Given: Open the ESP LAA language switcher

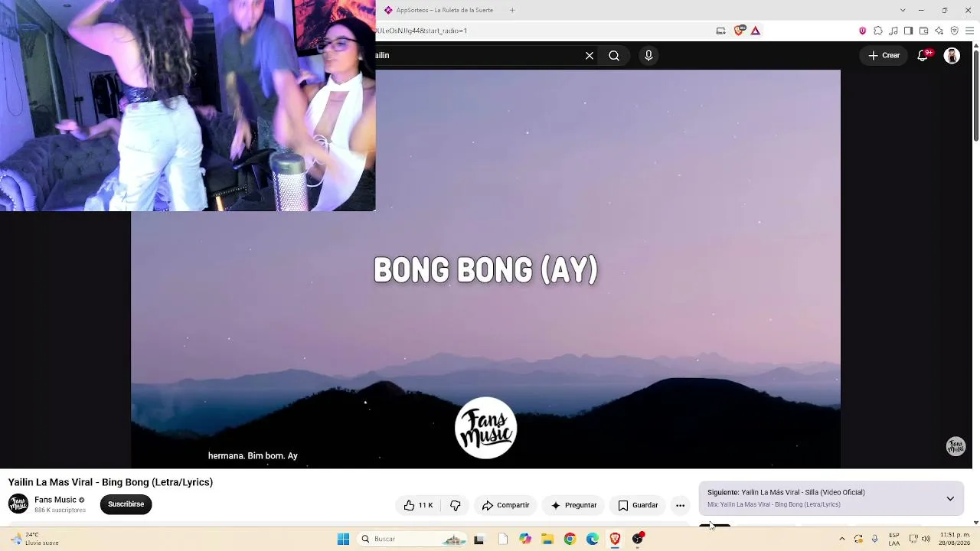Looking at the screenshot, I should coord(894,540).
